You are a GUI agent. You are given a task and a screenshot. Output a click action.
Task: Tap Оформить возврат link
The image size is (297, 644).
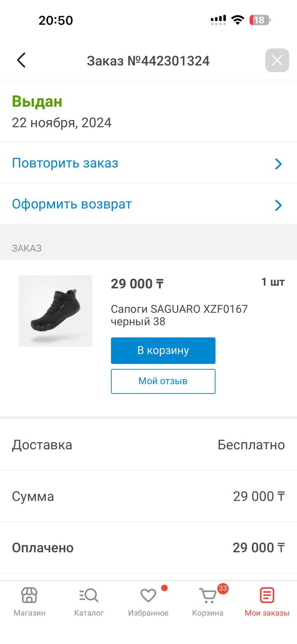click(72, 204)
